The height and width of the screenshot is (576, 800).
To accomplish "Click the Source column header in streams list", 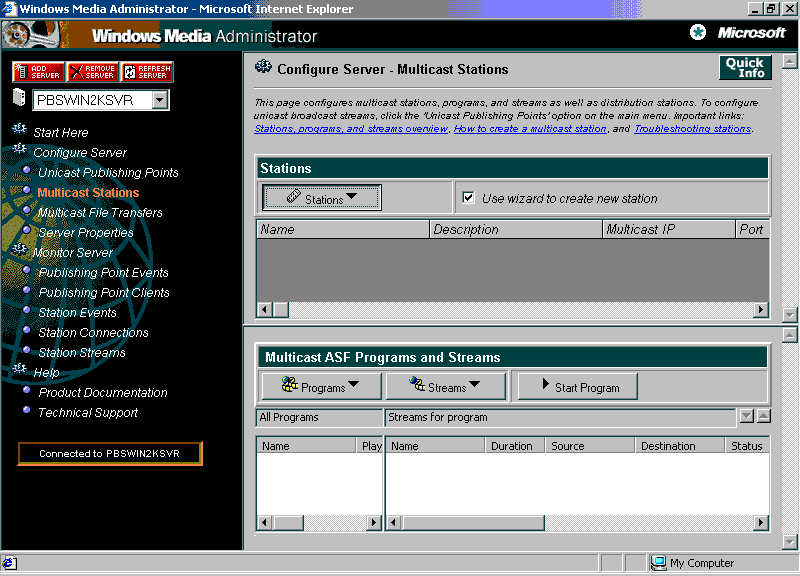I will (590, 446).
